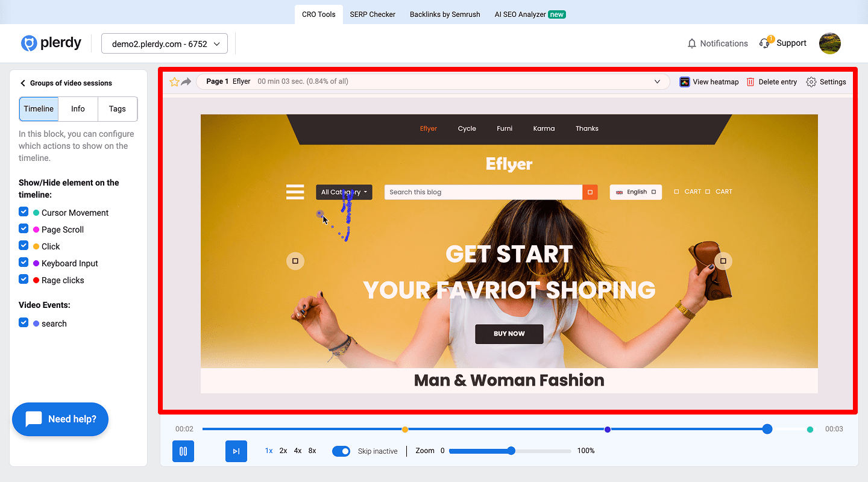The width and height of the screenshot is (868, 482).
Task: Open the SERP Checker tab
Action: click(373, 14)
